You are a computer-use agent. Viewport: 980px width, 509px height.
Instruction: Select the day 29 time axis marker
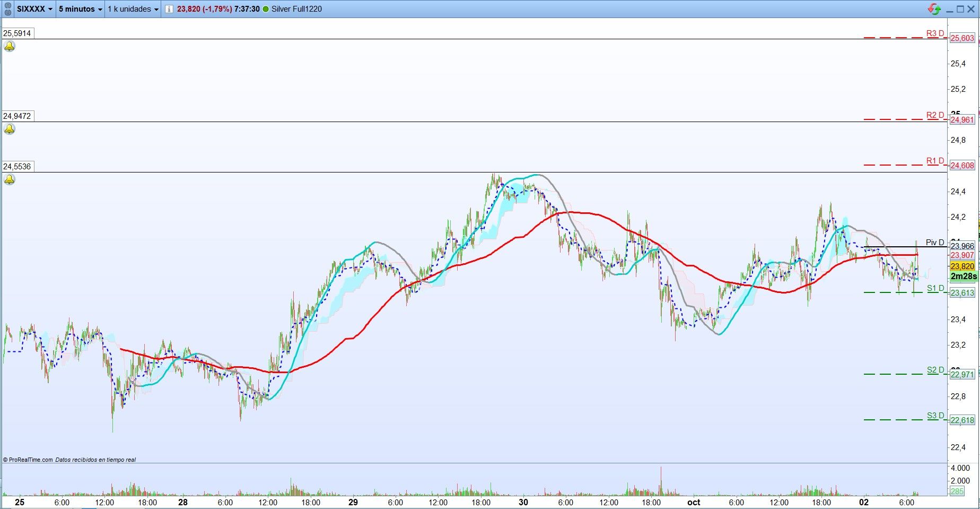pos(353,502)
